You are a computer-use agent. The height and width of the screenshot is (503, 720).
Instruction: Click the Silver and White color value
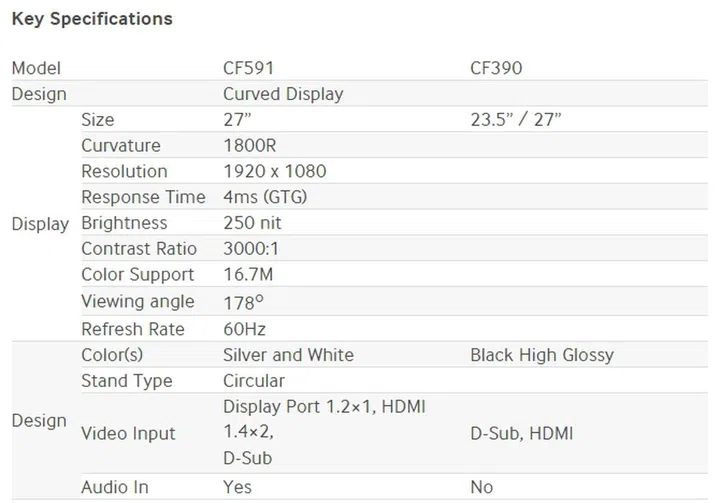pyautogui.click(x=288, y=355)
